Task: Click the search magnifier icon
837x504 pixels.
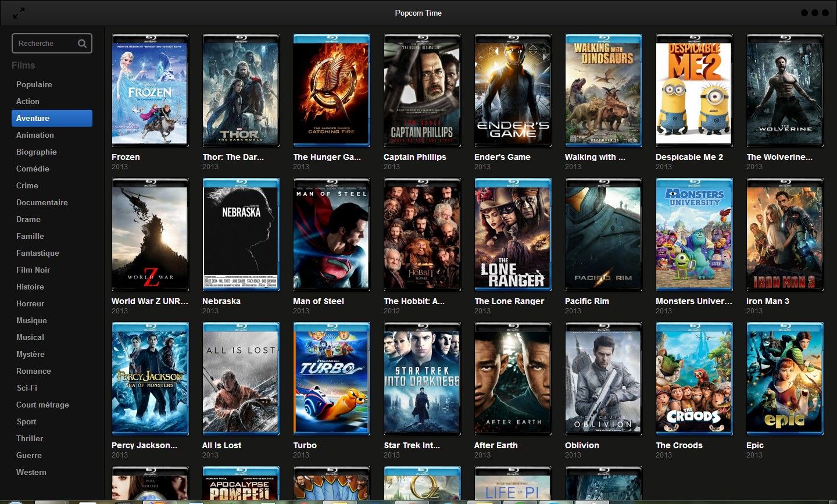Action: click(82, 44)
